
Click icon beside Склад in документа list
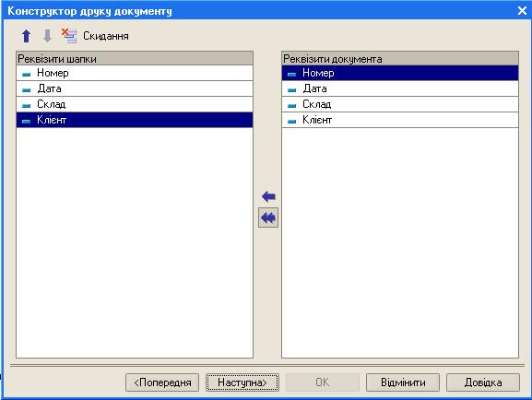291,105
